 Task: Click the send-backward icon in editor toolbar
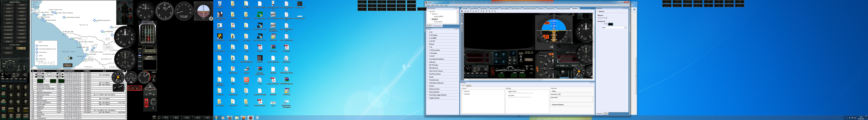pyautogui.click(x=468, y=11)
